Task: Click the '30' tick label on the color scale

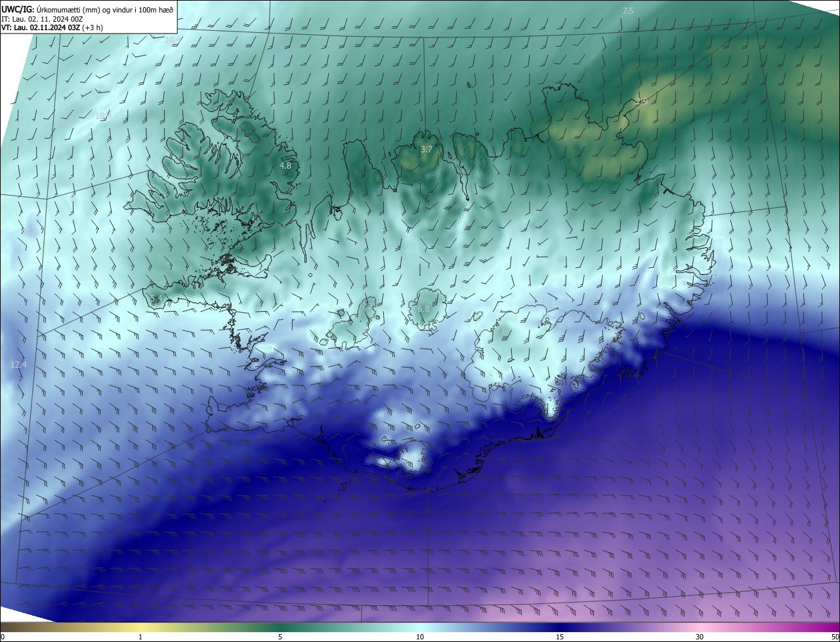Action: (700, 637)
